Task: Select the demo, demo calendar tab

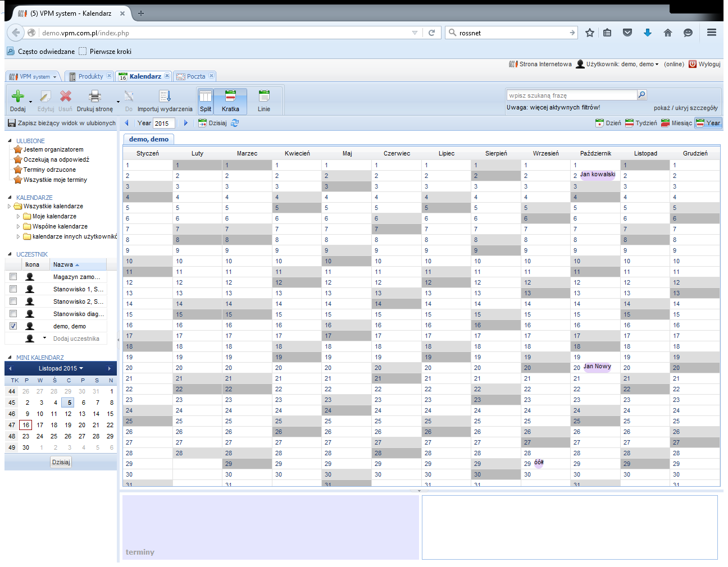Action: click(x=149, y=139)
